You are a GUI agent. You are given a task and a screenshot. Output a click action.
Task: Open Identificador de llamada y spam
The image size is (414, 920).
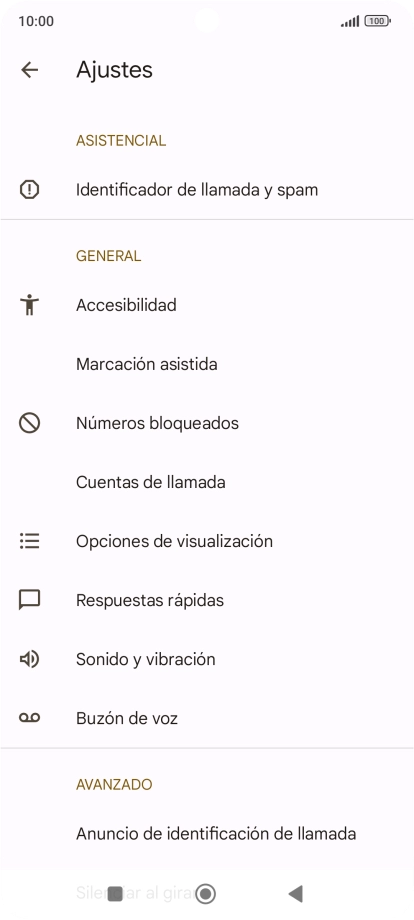pyautogui.click(x=207, y=190)
